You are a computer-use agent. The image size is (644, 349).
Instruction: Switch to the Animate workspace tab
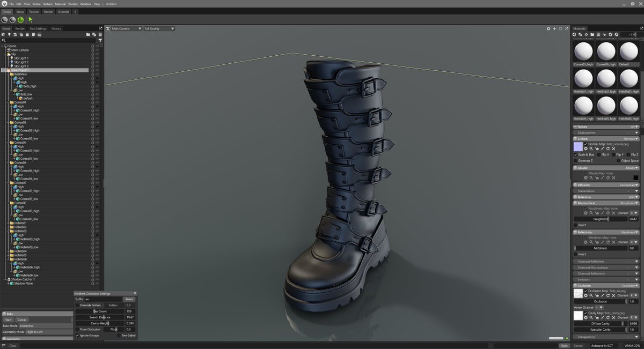[63, 11]
